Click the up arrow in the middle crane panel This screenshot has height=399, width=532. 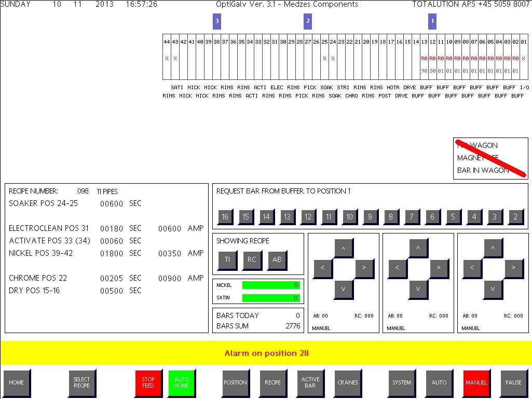(418, 248)
